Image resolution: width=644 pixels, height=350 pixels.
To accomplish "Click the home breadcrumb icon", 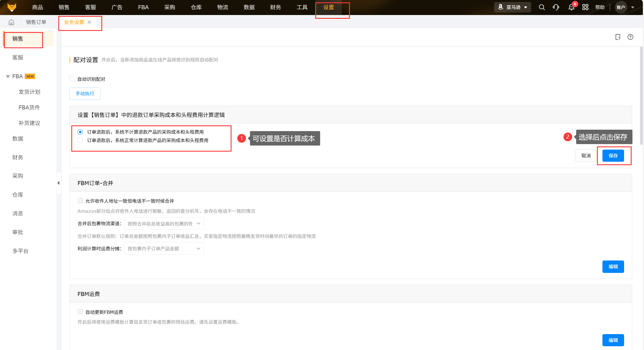I will point(11,22).
